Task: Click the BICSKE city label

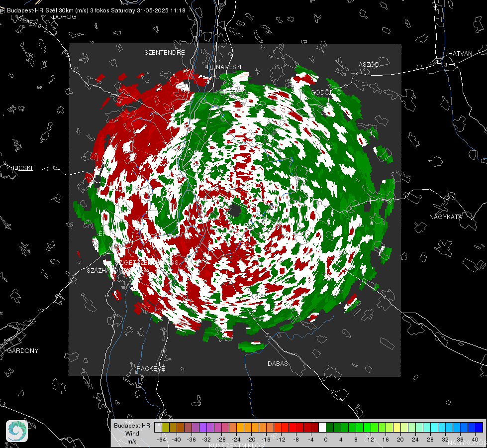Action: pyautogui.click(x=23, y=168)
